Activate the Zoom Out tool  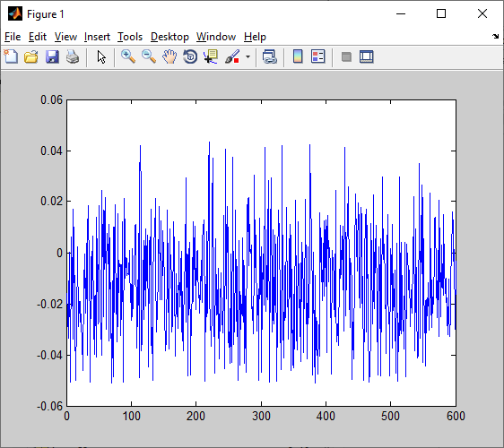(149, 56)
